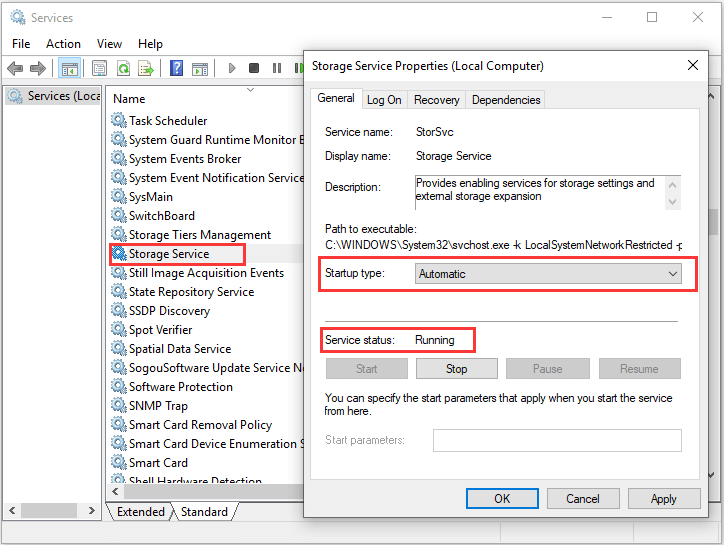Select Storage Tiers Management service
724x545 pixels.
point(200,235)
